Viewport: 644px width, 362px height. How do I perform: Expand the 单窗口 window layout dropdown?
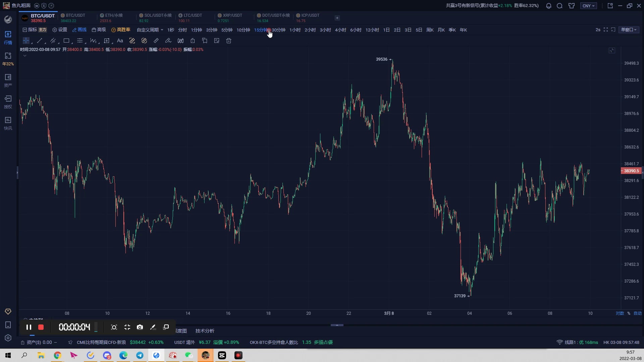(x=629, y=30)
